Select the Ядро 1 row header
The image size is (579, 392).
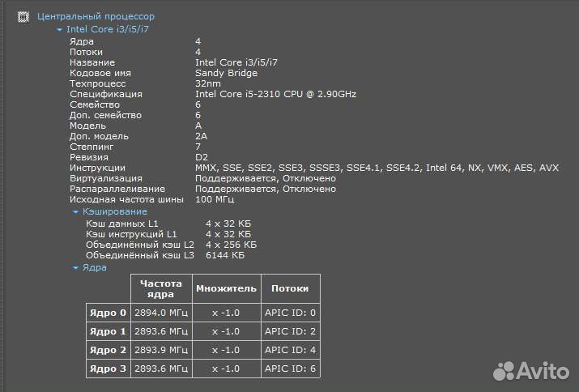[x=109, y=331]
